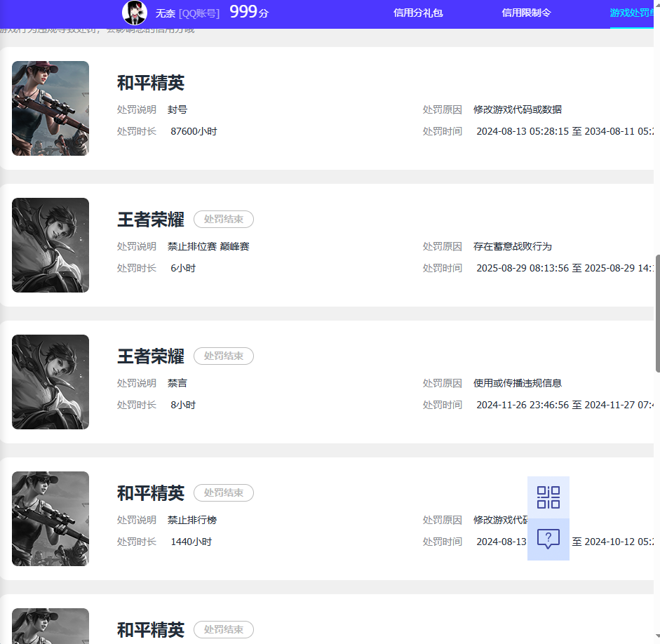Screen dimensions: 660x644
Task: Click 87600小时 penalty duration
Action: coord(194,131)
